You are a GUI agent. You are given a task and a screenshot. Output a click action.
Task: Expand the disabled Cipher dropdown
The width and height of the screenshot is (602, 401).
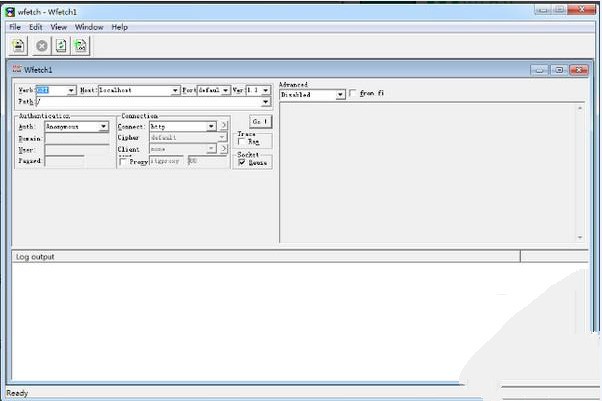pyautogui.click(x=222, y=137)
